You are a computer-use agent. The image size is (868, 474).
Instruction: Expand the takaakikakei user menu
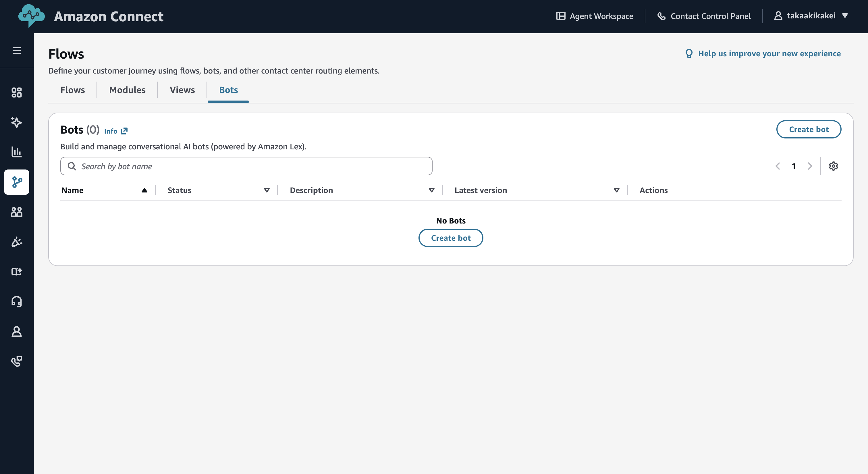coord(811,16)
